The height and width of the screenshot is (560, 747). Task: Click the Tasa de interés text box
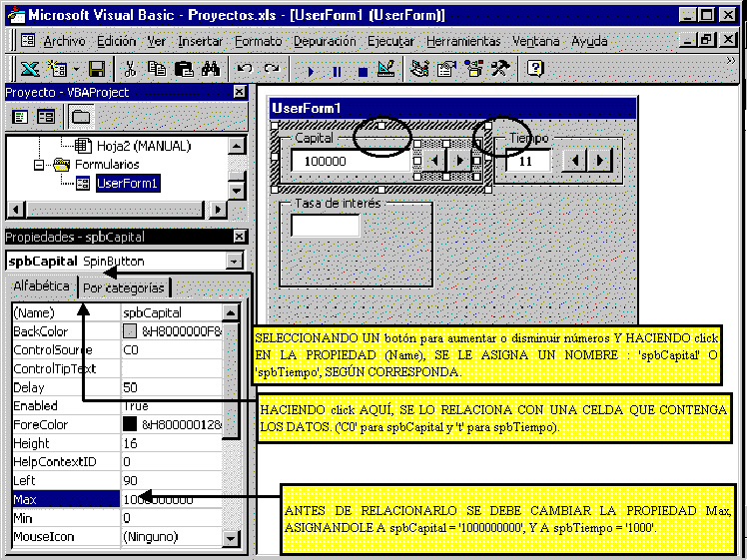tap(326, 226)
